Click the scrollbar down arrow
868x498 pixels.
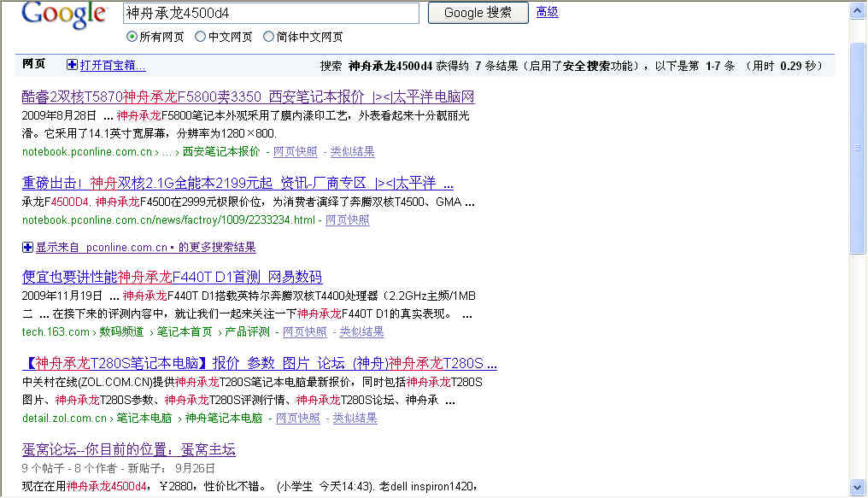tap(858, 488)
